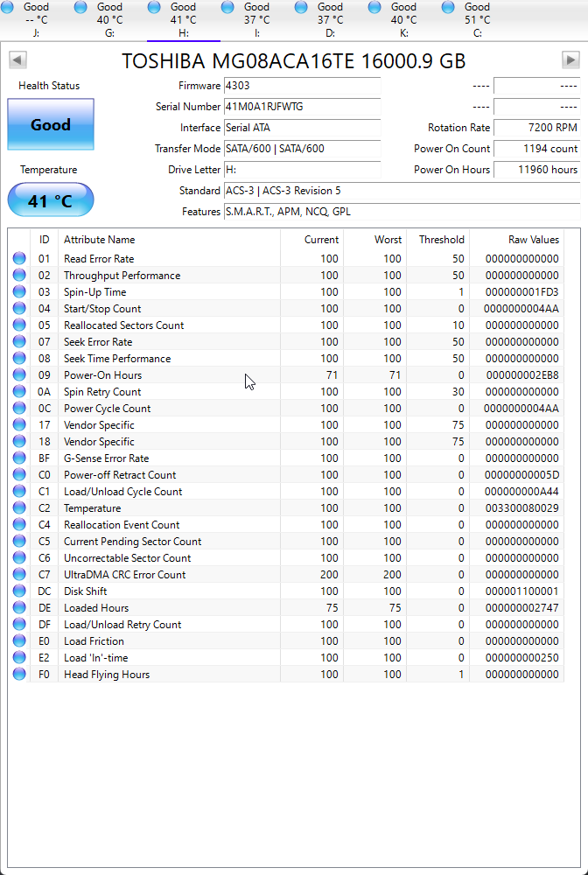Click the status icon for Reallocated Sectors Count
The image size is (588, 875).
(x=19, y=325)
